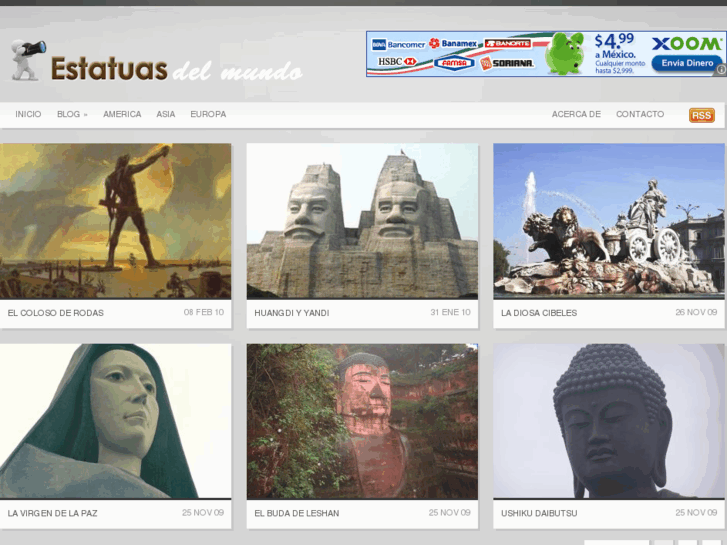Click the LA DIOSA CIBELES title

539,313
